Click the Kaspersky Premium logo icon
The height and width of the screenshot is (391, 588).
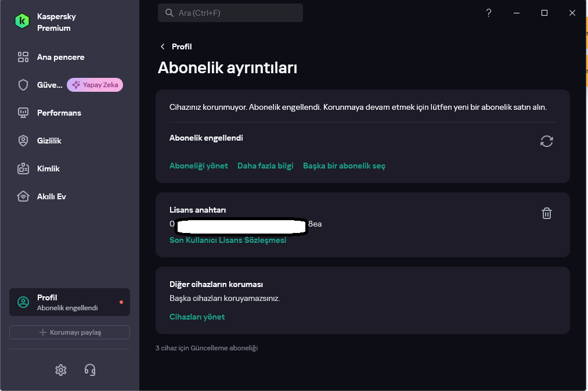pyautogui.click(x=22, y=21)
